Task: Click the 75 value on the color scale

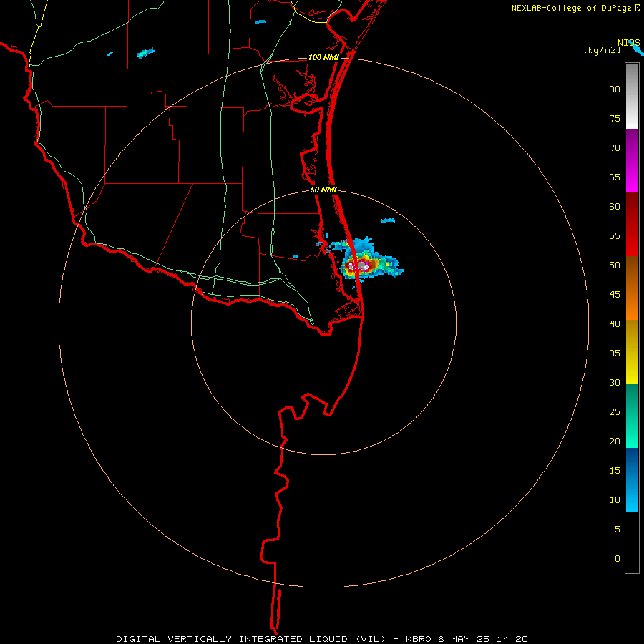Action: click(x=615, y=119)
